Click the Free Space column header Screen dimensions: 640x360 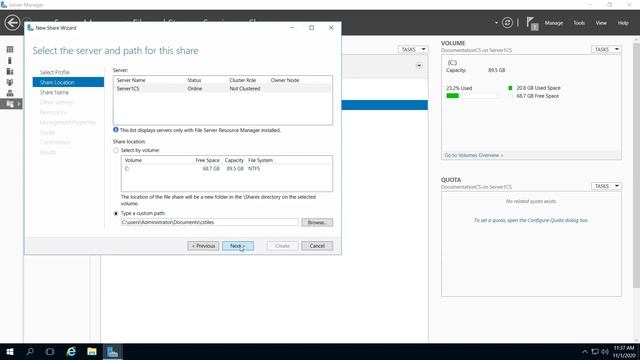(207, 160)
